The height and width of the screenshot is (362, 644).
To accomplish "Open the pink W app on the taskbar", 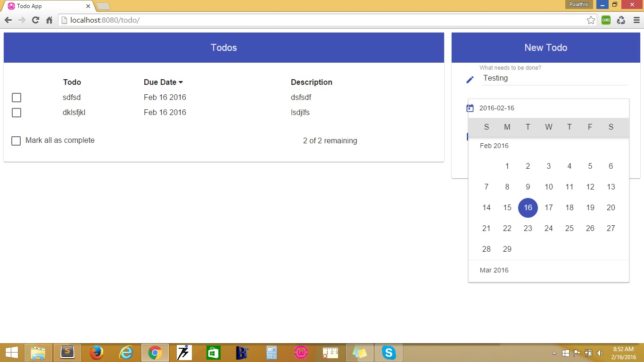I will coord(301,353).
